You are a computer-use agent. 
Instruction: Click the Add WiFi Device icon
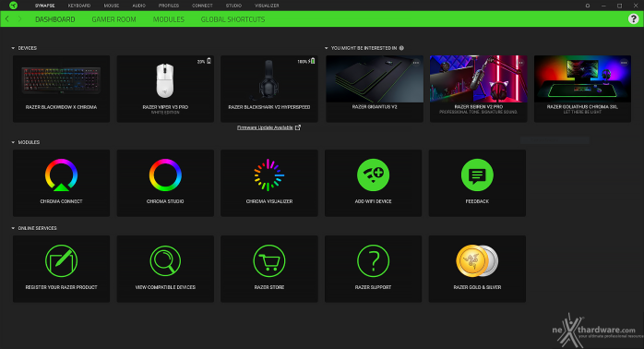point(373,175)
